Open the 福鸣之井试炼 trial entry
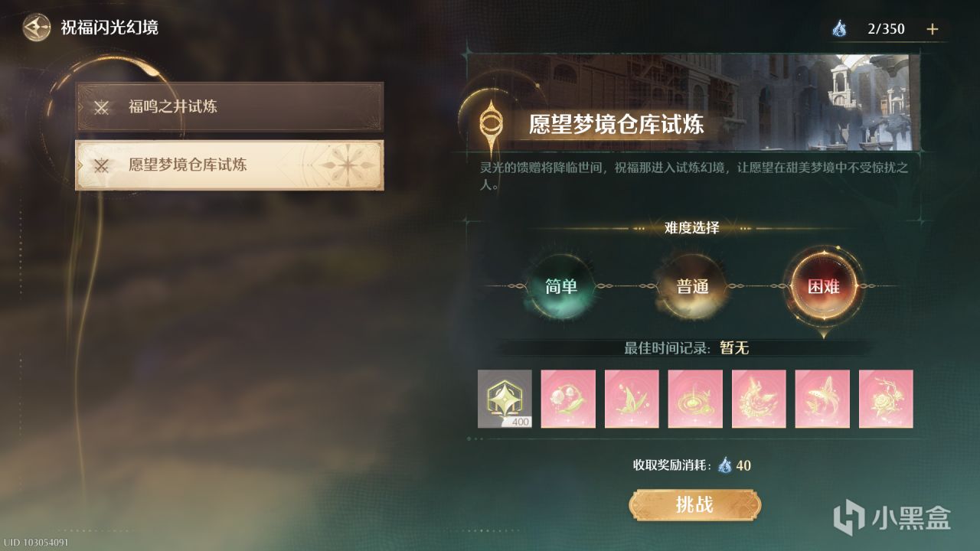980x551 pixels. (230, 106)
